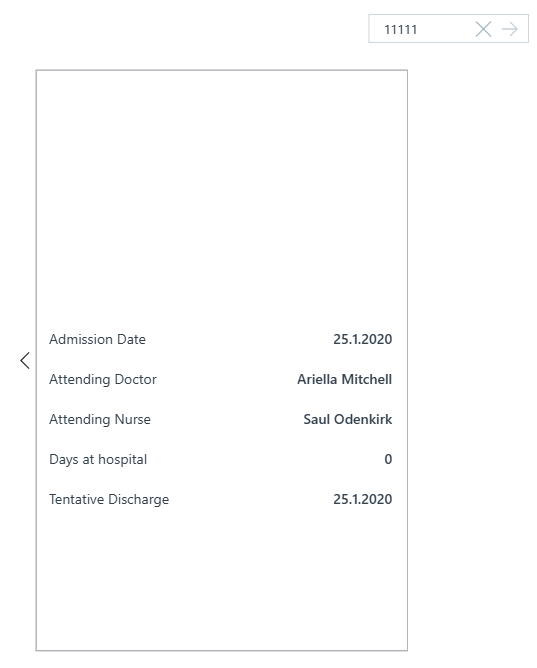Viewport: 537px width, 668px height.
Task: Go back using left chevron arrow
Action: click(x=25, y=360)
